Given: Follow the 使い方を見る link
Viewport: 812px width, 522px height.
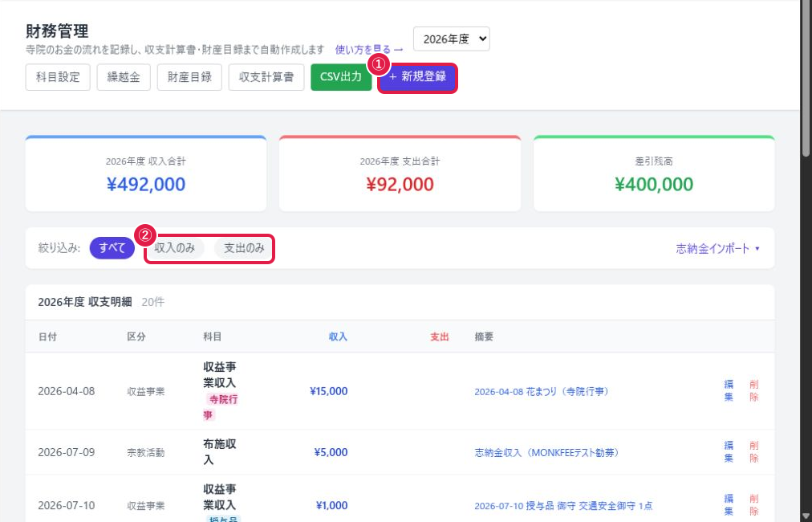Looking at the screenshot, I should point(369,50).
